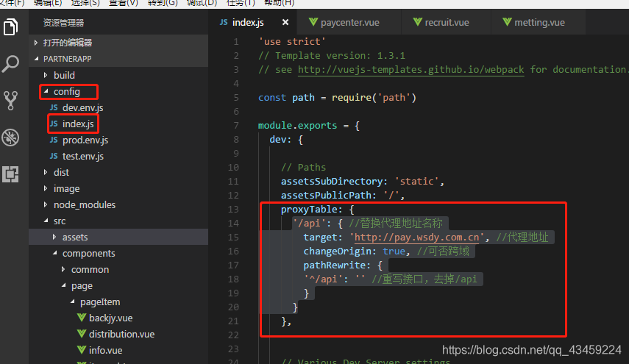Collapse the PARTNERAPP project section
Image resolution: width=629 pixels, height=364 pixels.
point(118,59)
